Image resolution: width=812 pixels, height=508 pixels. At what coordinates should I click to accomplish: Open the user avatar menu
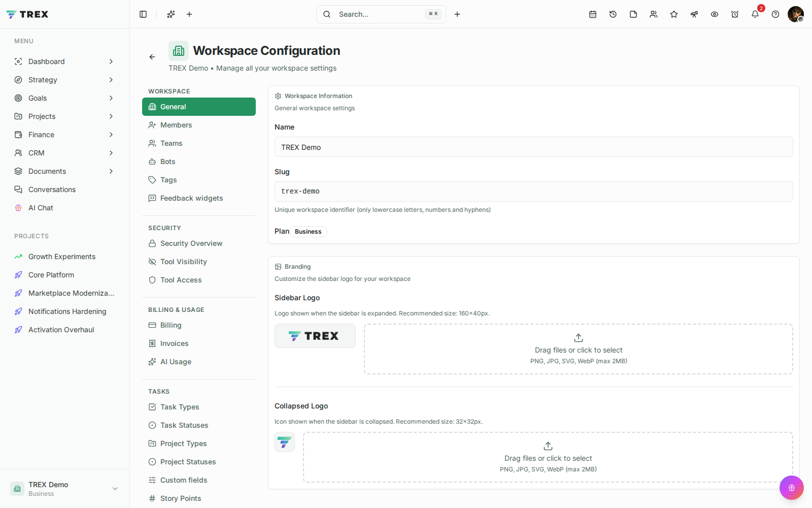point(796,14)
